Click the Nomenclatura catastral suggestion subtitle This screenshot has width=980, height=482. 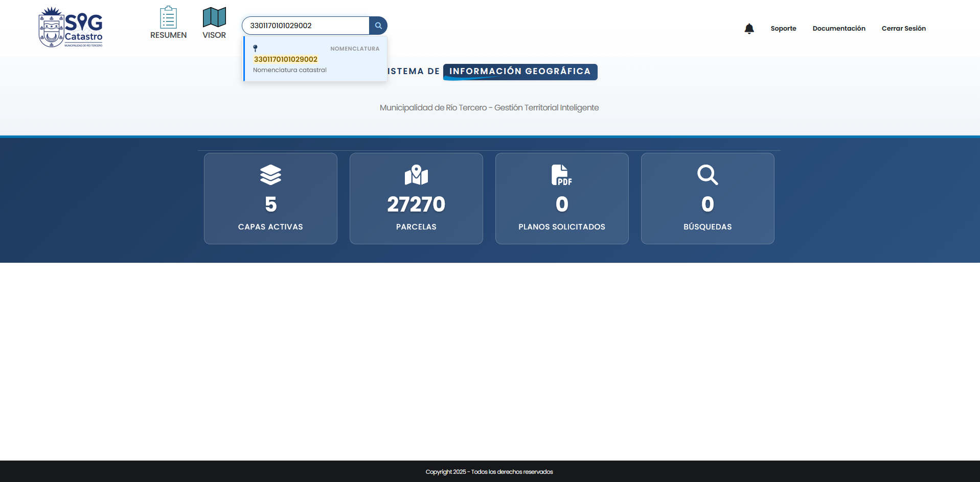point(289,70)
